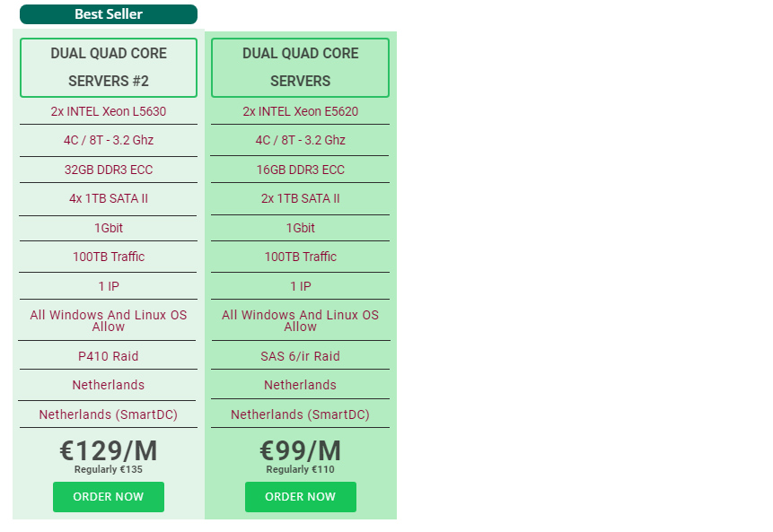Image resolution: width=773 pixels, height=532 pixels.
Task: Click the €129/M price
Action: click(108, 450)
